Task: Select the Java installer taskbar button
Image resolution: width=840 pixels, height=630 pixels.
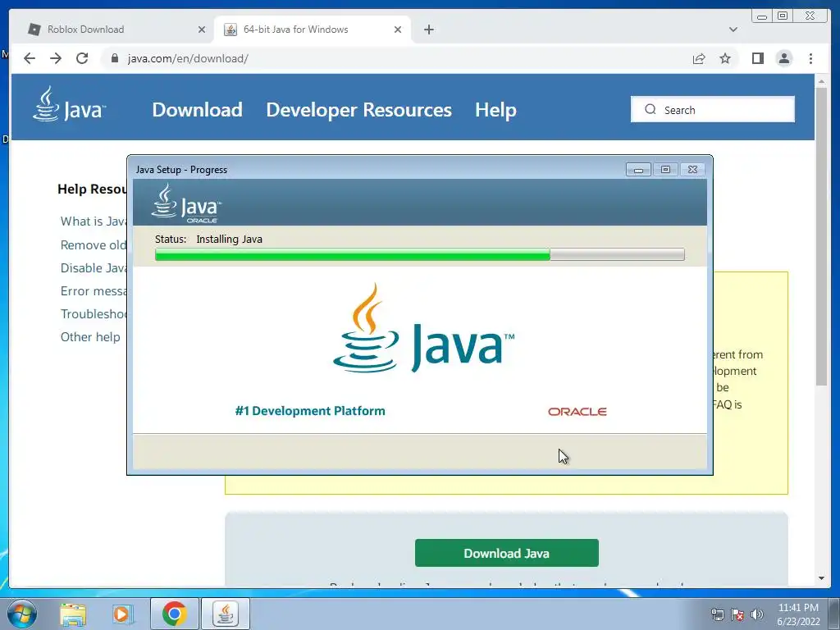Action: (x=226, y=614)
